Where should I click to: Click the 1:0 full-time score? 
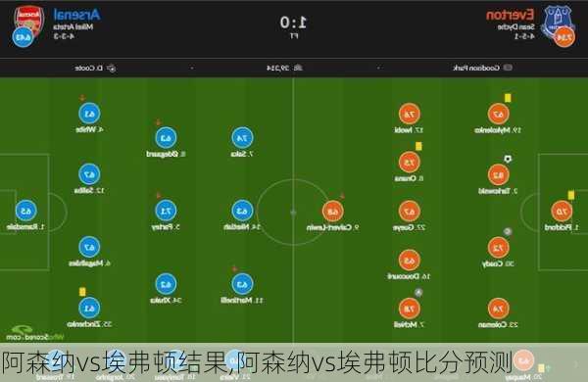point(294,23)
